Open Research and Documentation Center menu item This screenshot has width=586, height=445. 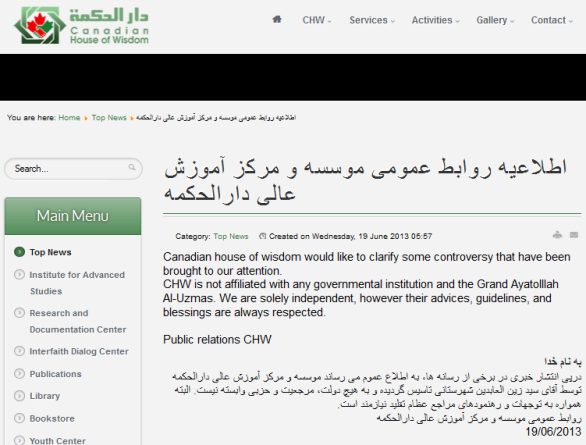(78, 321)
